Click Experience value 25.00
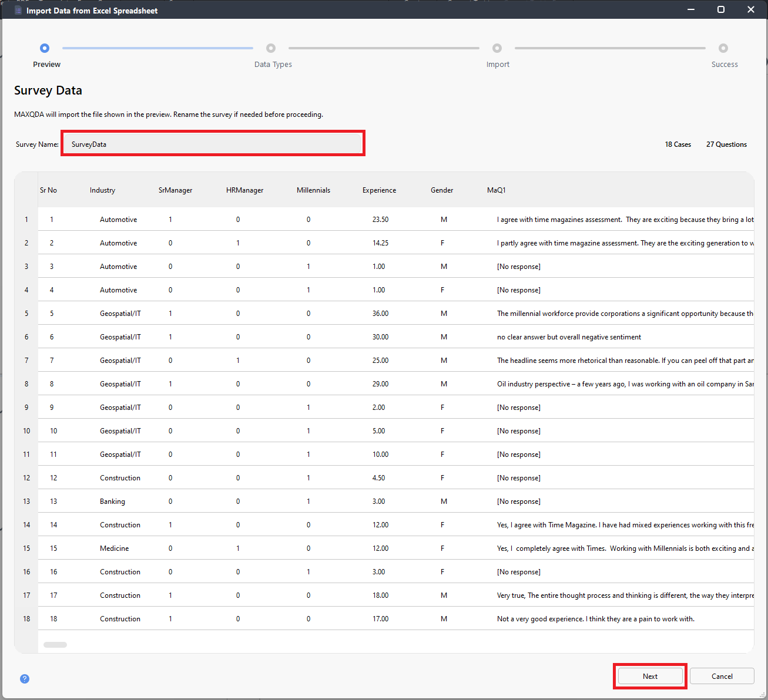The height and width of the screenshot is (700, 768). click(380, 361)
